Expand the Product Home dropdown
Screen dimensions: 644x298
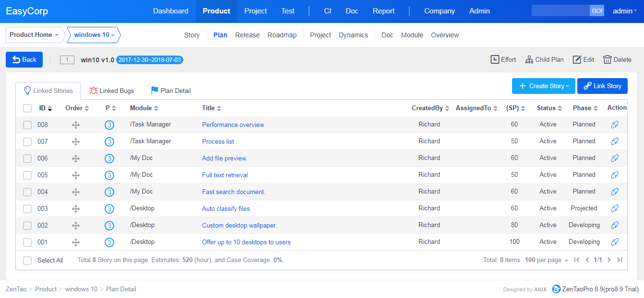click(x=36, y=35)
